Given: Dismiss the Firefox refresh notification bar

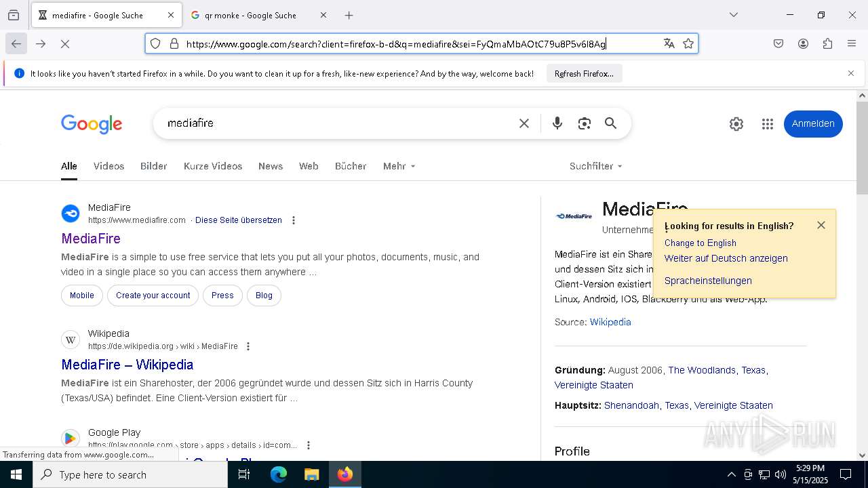Looking at the screenshot, I should 851,73.
